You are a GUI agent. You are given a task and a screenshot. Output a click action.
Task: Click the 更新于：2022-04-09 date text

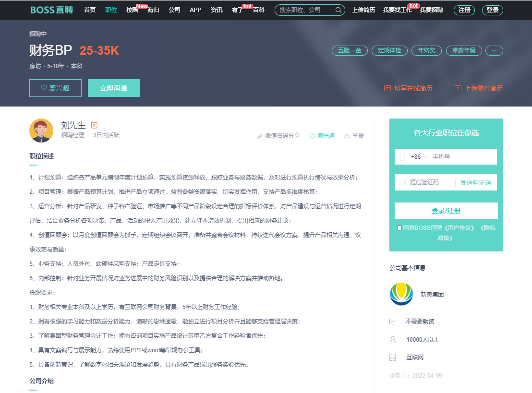coord(416,376)
